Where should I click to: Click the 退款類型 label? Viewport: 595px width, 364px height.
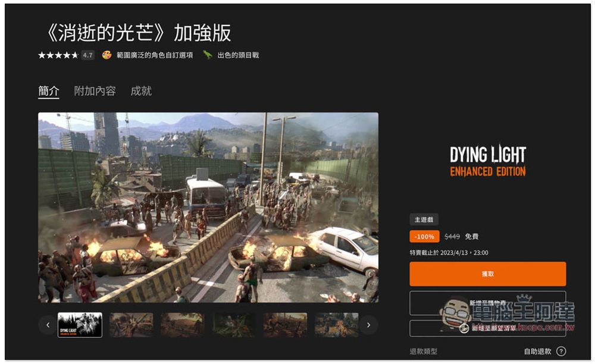pyautogui.click(x=424, y=352)
